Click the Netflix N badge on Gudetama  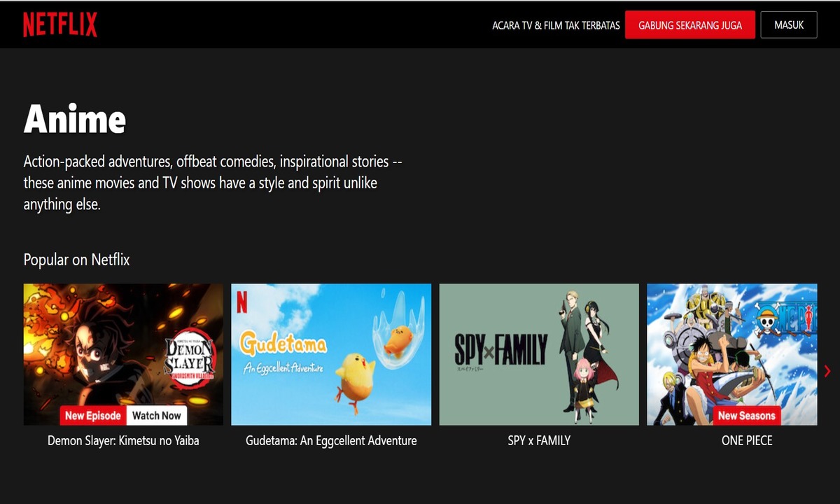coord(241,301)
